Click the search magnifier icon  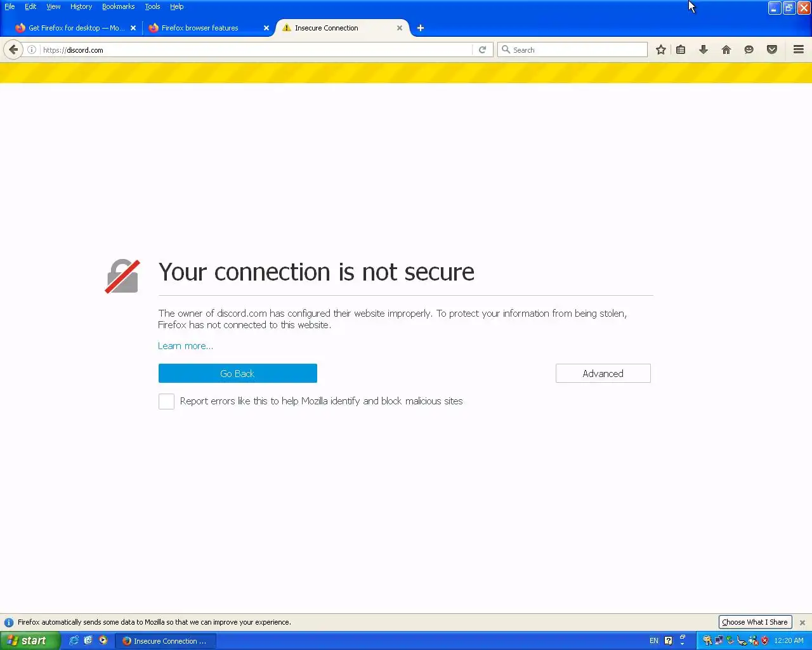506,50
